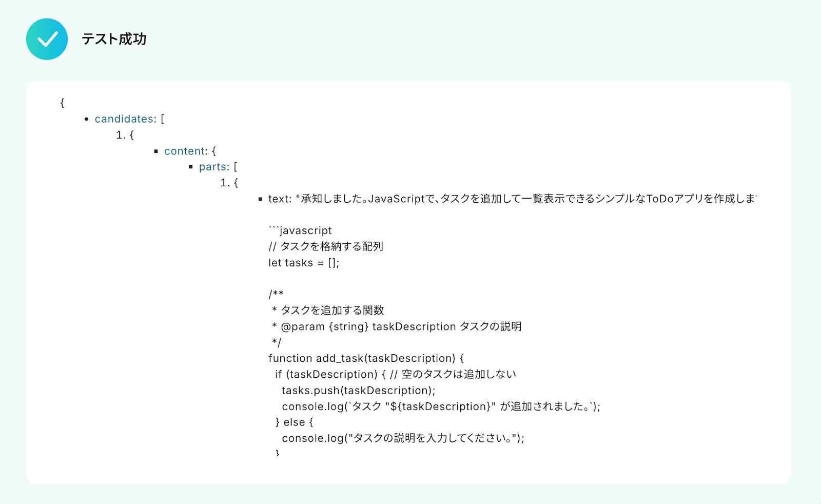Click the green checkmark success icon
The image size is (821, 504).
pyautogui.click(x=47, y=39)
